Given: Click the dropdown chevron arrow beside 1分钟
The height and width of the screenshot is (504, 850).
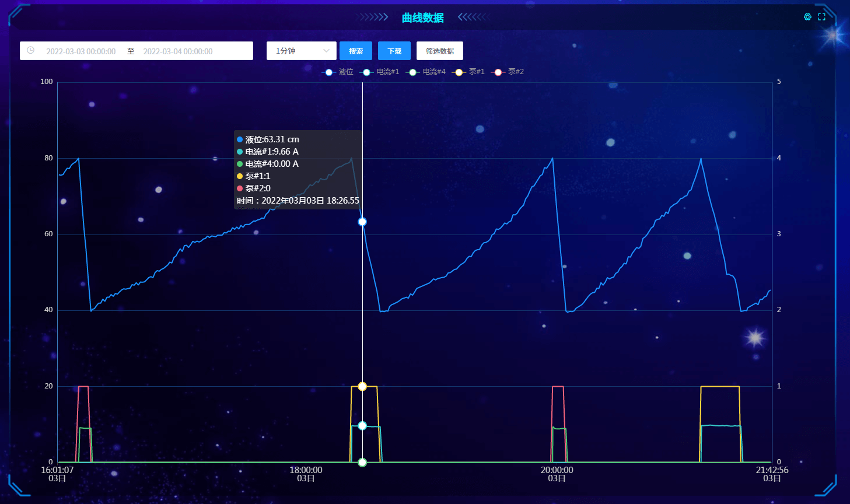Looking at the screenshot, I should 326,51.
